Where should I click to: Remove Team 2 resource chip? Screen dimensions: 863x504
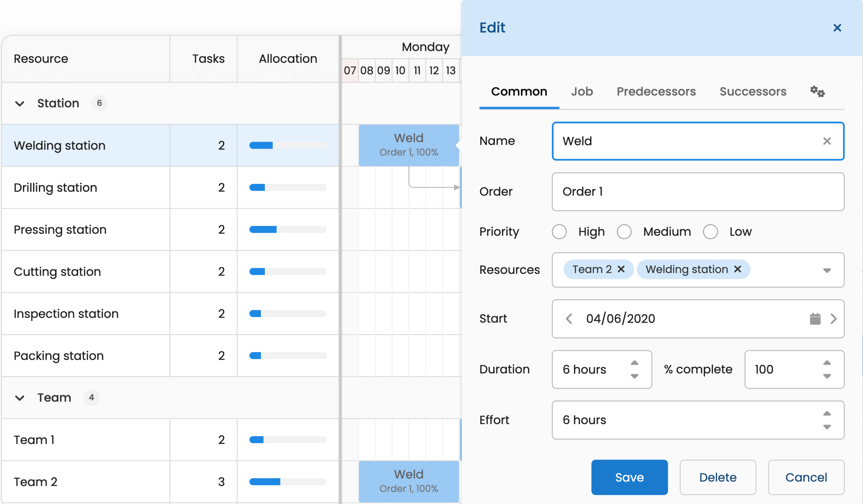[x=621, y=269]
